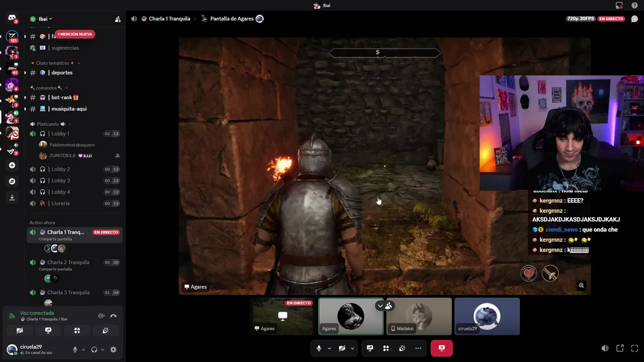
Task: Open bot-rank channel
Action: (75, 97)
